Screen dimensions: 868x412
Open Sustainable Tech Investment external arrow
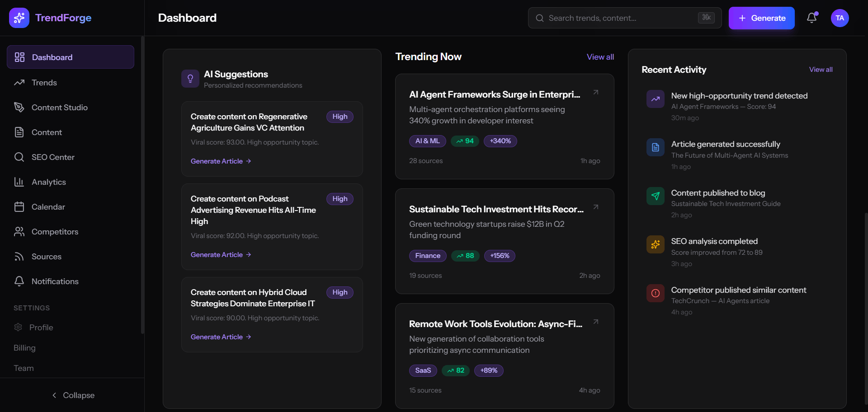pos(596,207)
